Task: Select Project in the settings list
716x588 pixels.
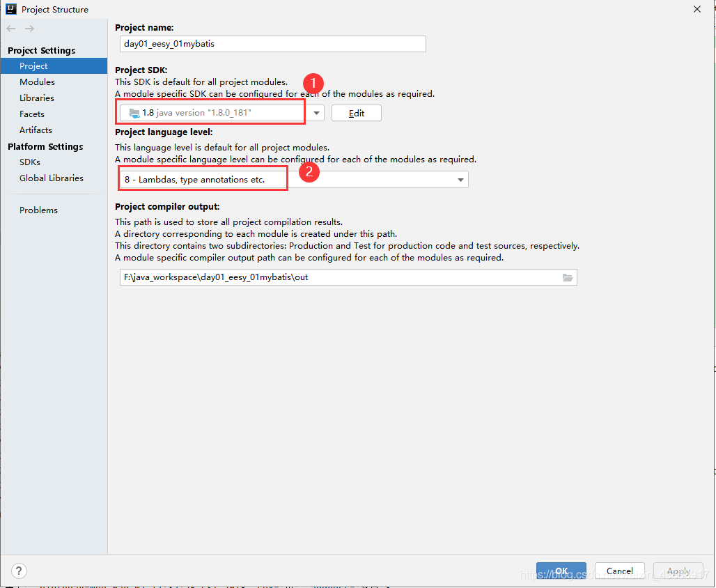Action: pyautogui.click(x=54, y=65)
